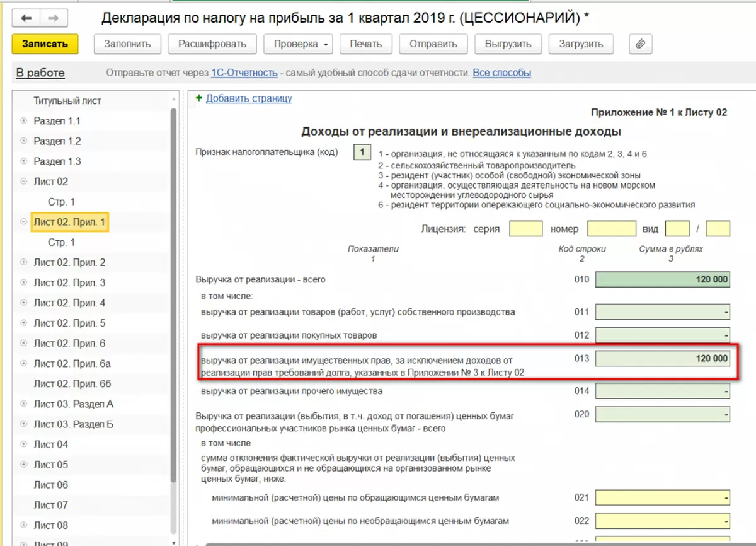The image size is (756, 546).
Task: Select Лист 07 in the tree
Action: coord(50,505)
